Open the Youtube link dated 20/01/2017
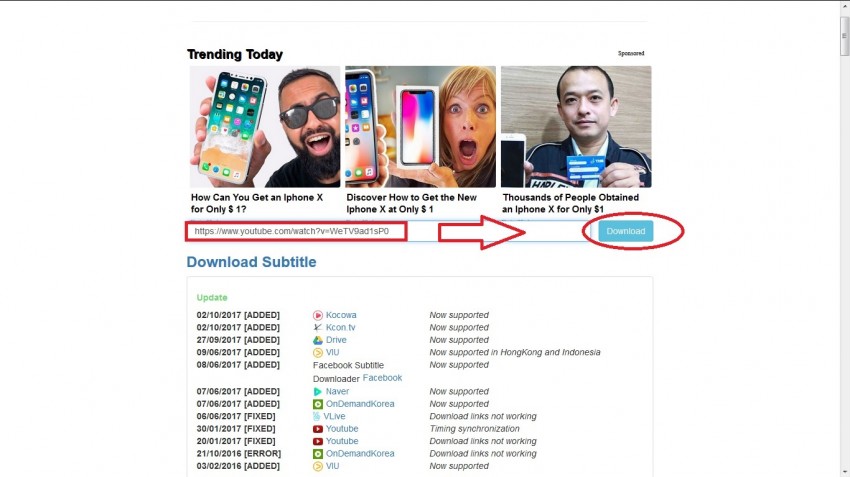The width and height of the screenshot is (850, 477). 342,441
